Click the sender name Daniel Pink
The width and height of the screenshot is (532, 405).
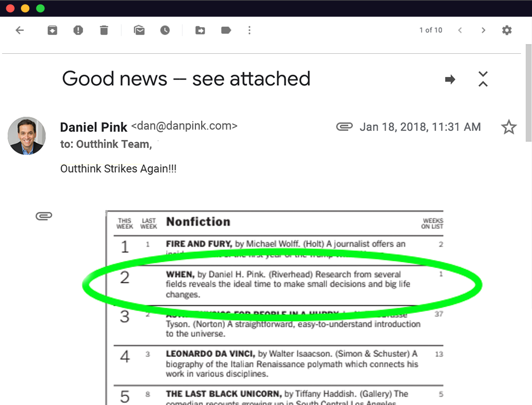94,127
